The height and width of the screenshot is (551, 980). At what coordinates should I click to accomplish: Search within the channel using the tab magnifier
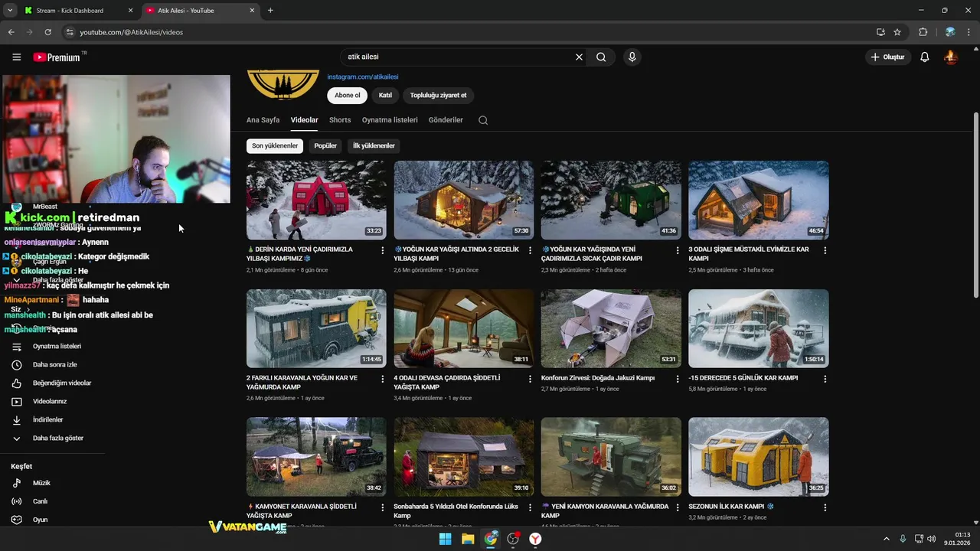(x=482, y=120)
